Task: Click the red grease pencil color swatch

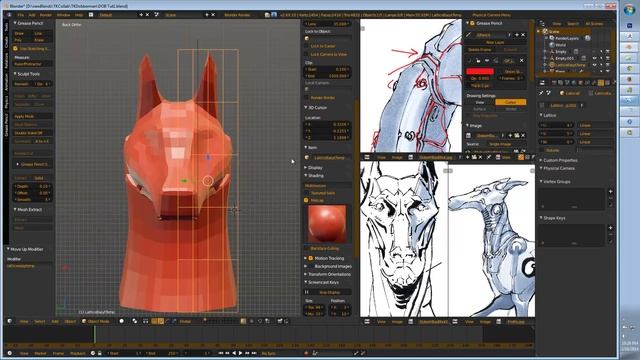Action: point(480,71)
